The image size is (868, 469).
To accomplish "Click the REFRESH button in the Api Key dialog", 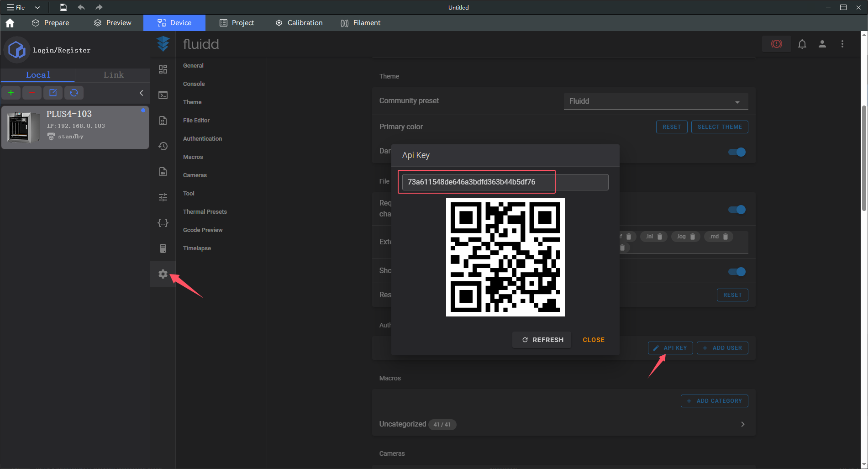I will (542, 339).
